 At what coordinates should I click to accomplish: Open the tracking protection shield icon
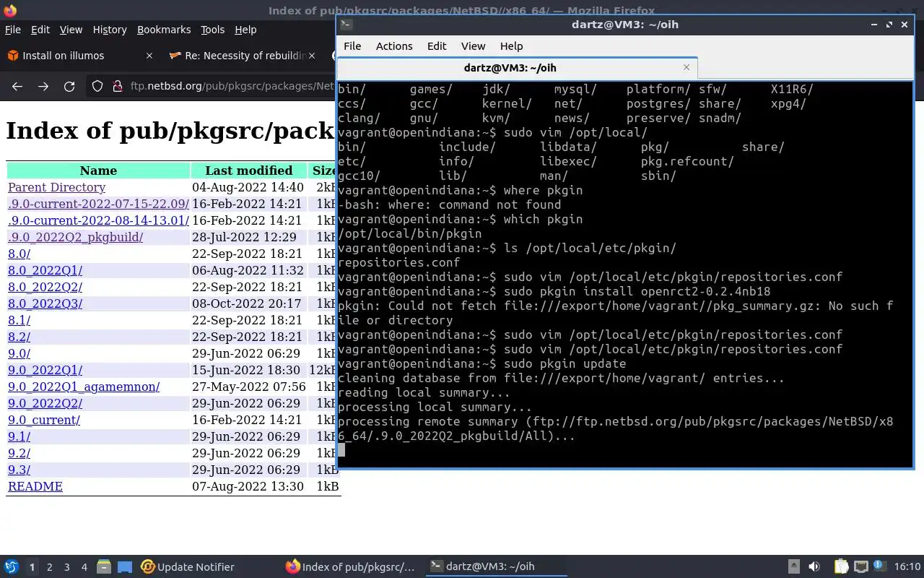(97, 86)
